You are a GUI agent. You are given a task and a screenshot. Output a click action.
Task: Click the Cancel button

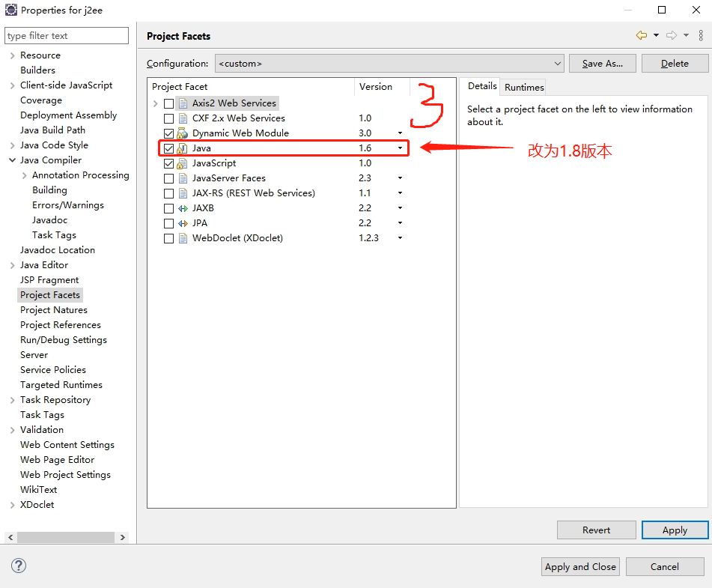pyautogui.click(x=665, y=566)
